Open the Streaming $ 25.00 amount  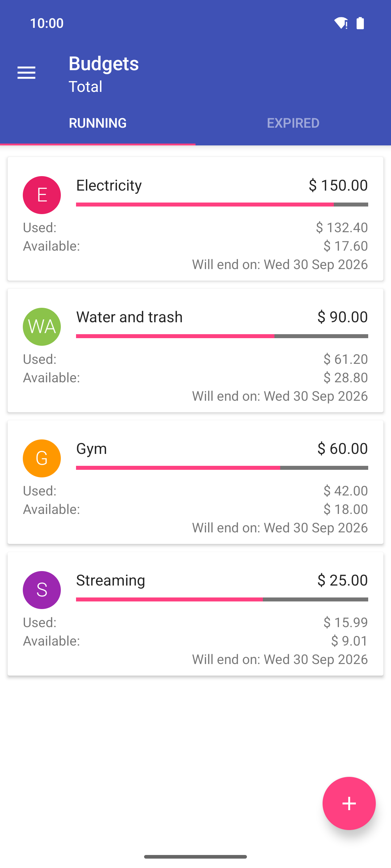[342, 580]
